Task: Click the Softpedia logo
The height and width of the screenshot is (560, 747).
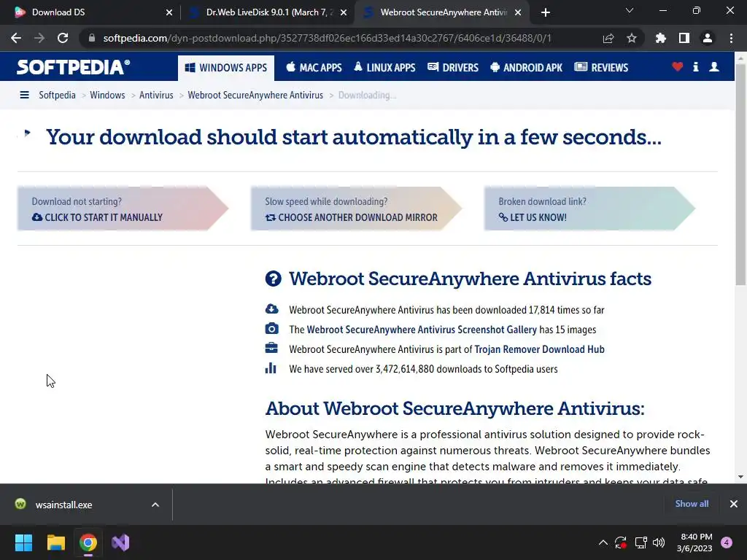Action: coord(73,67)
